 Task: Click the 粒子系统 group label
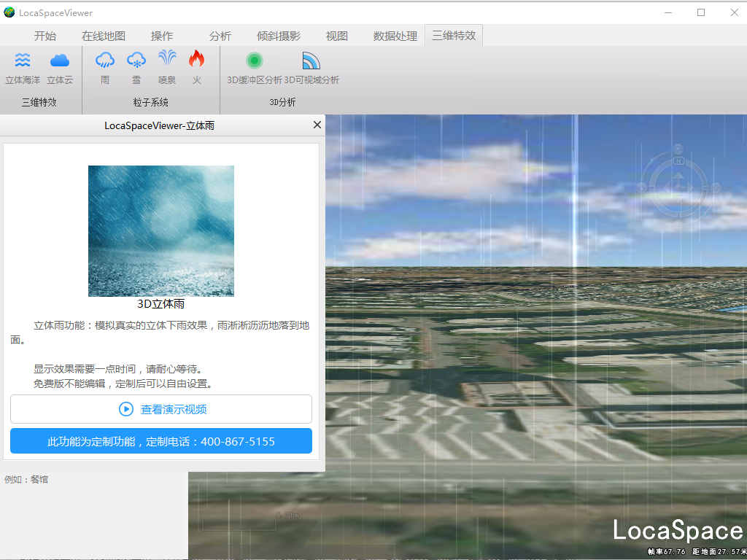[x=150, y=102]
